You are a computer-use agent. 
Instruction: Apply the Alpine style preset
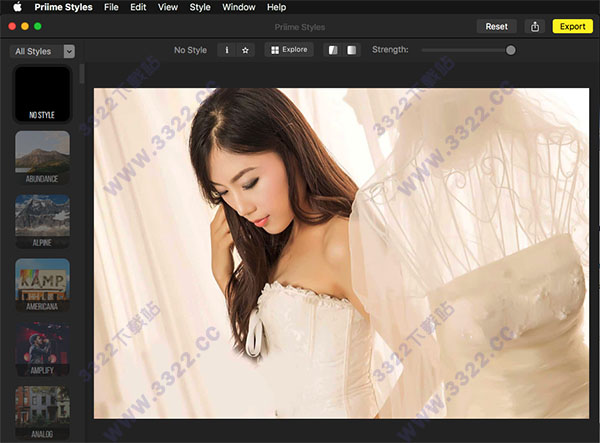coord(43,221)
